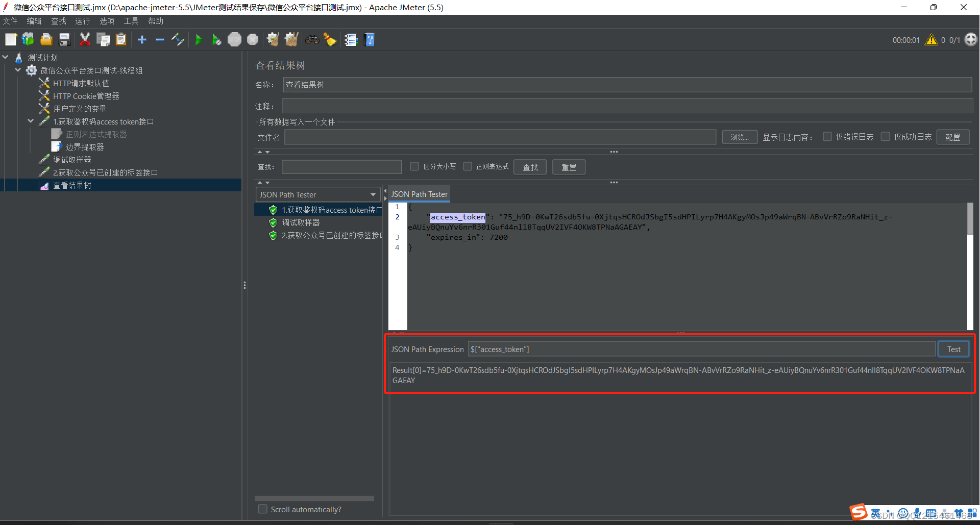This screenshot has width=980, height=525.
Task: Open the 选项 menu
Action: click(107, 21)
